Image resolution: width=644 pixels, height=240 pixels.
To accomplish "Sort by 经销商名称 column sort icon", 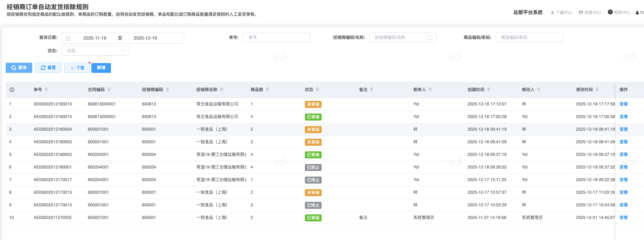I will pyautogui.click(x=222, y=90).
